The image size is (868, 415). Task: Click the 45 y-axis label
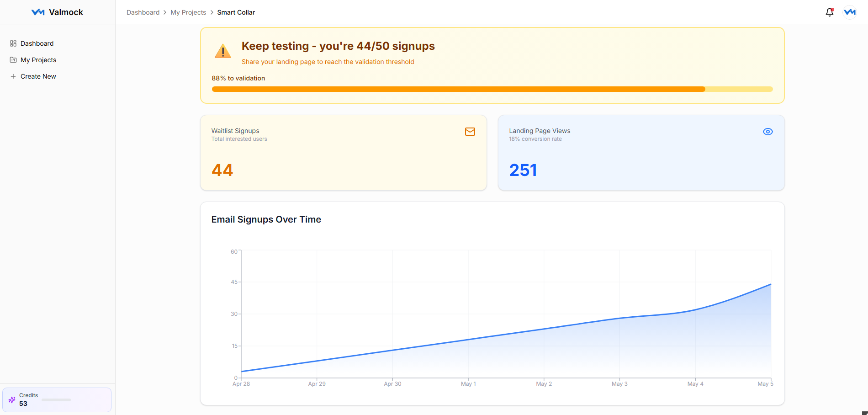pos(234,282)
